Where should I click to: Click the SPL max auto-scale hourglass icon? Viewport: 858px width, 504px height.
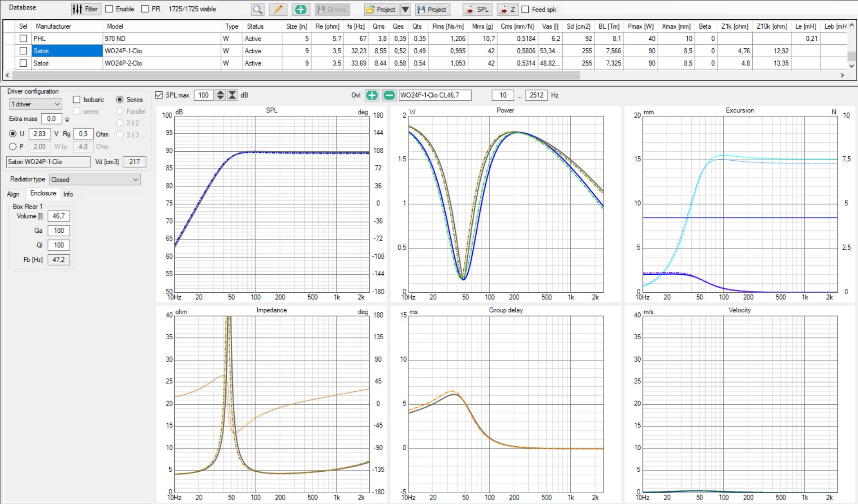232,95
